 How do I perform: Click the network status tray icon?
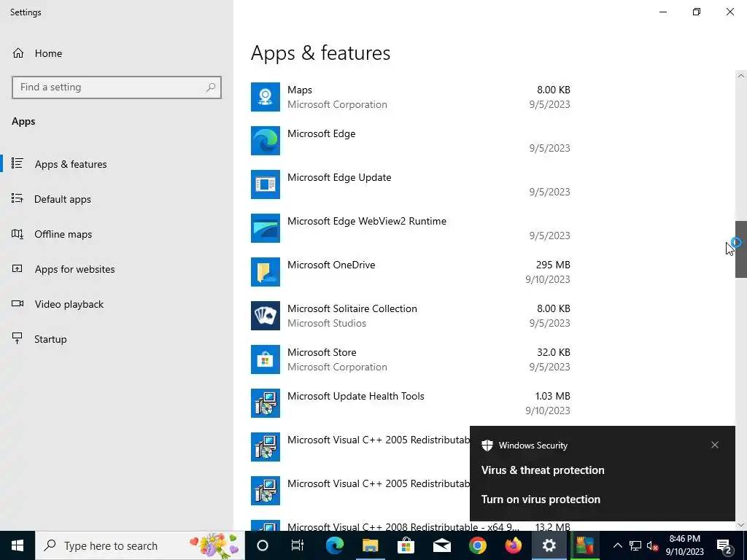click(x=635, y=545)
